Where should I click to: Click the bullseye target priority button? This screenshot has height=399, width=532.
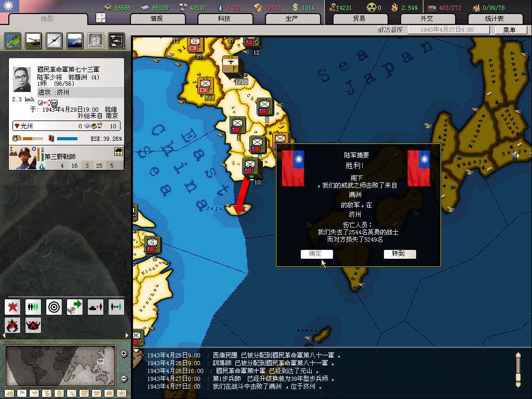(x=54, y=307)
